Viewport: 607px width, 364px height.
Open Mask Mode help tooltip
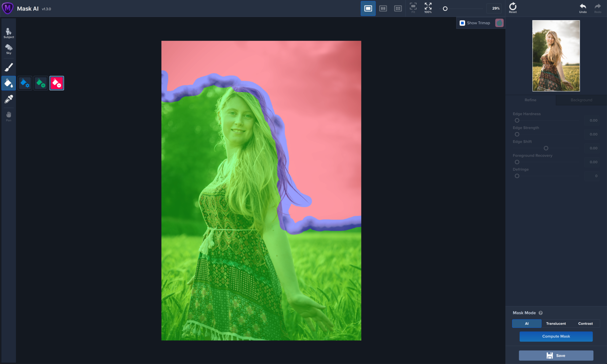pyautogui.click(x=541, y=313)
